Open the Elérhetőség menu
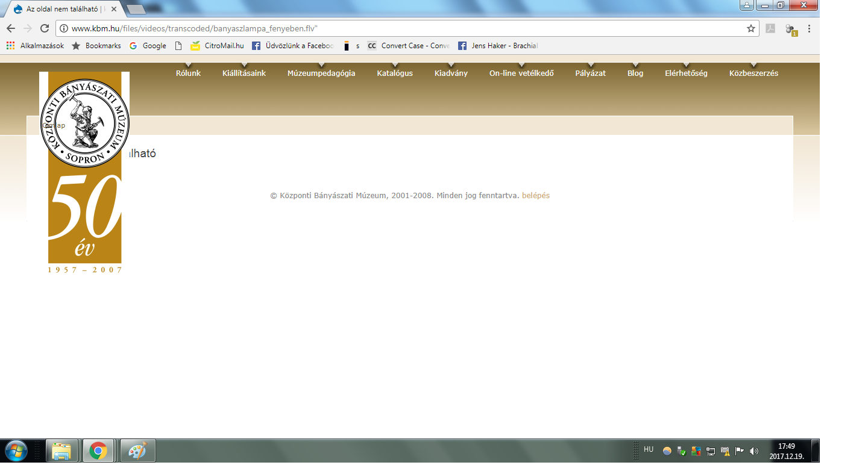 click(686, 73)
